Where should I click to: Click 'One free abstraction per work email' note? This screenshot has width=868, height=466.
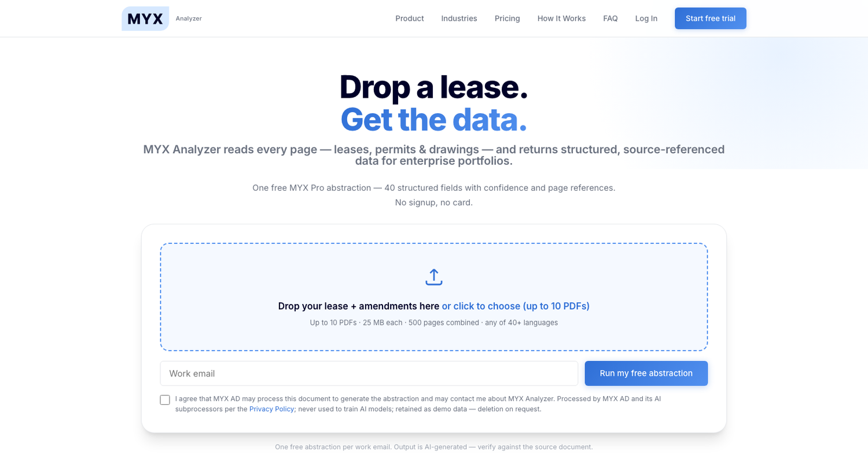(434, 447)
